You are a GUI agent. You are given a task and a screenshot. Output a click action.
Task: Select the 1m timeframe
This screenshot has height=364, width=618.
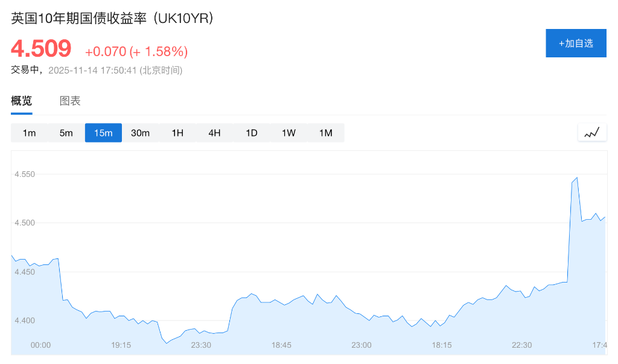[x=29, y=133]
